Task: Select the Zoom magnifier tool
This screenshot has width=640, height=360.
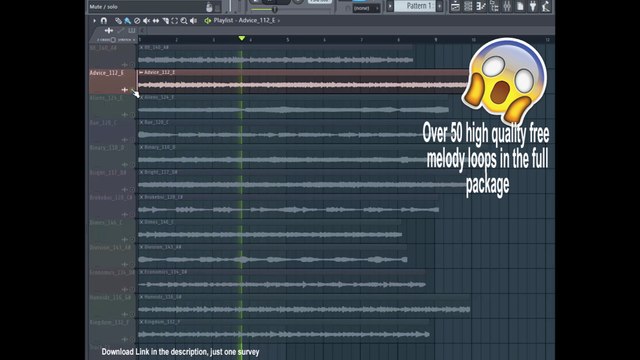Action: tap(184, 20)
